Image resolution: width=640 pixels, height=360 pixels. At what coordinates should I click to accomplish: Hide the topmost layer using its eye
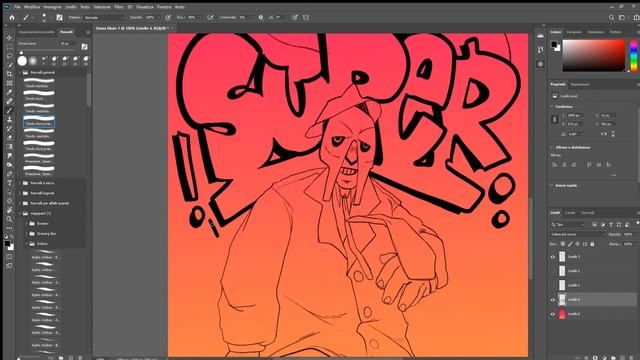point(553,257)
